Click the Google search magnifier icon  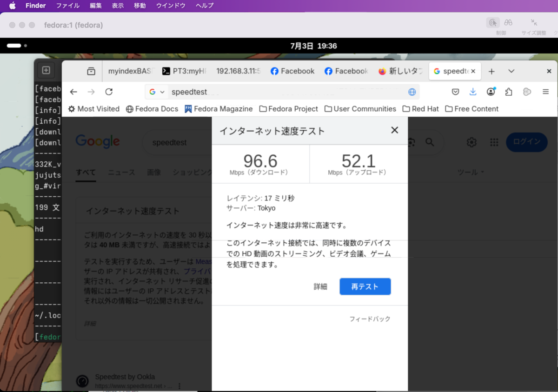[429, 142]
